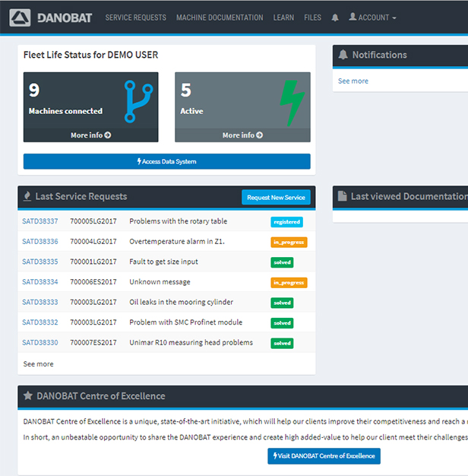Click See more under service requests

pos(38,364)
